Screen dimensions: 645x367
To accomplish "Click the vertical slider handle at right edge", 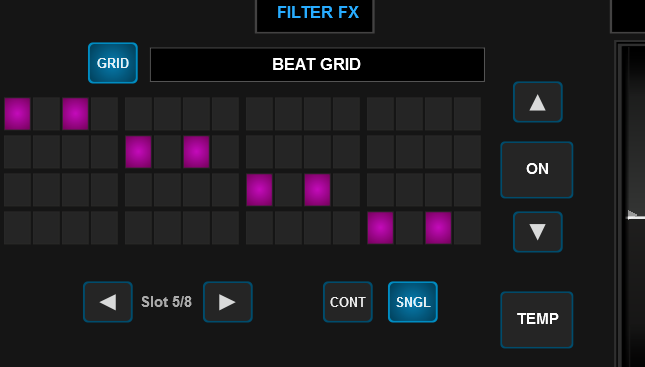I will 636,216.
